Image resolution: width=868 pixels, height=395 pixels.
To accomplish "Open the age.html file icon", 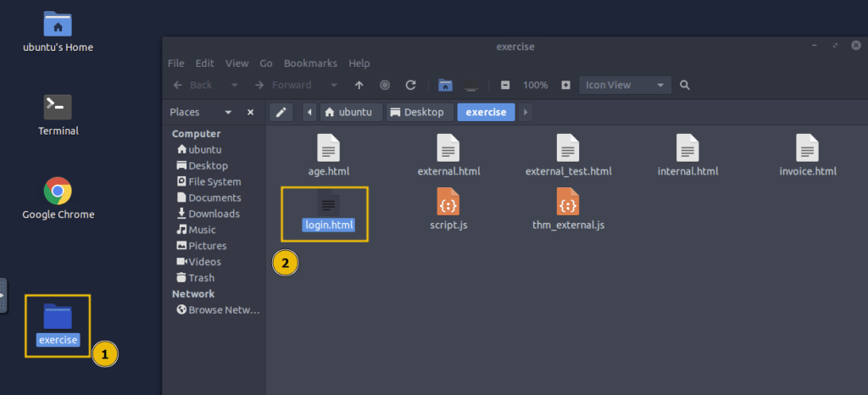I will tap(328, 148).
